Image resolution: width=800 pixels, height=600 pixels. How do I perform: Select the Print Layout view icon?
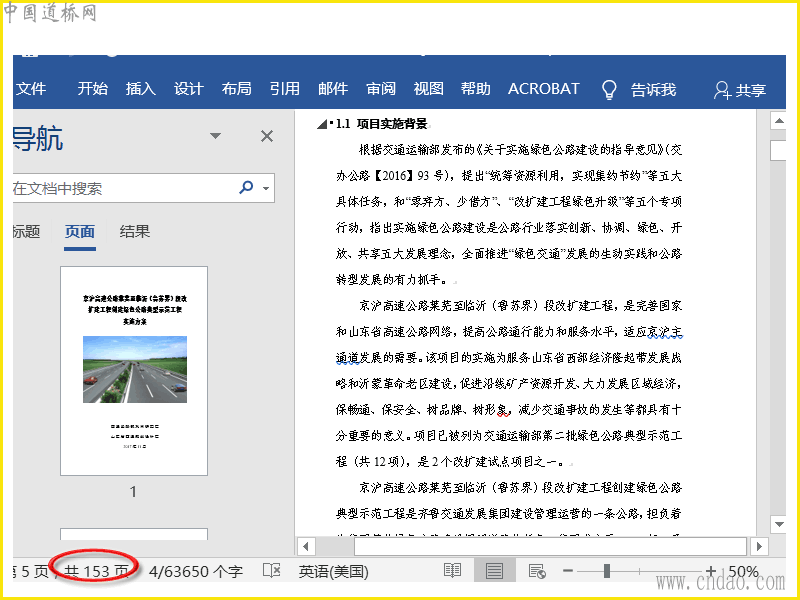[x=494, y=570]
